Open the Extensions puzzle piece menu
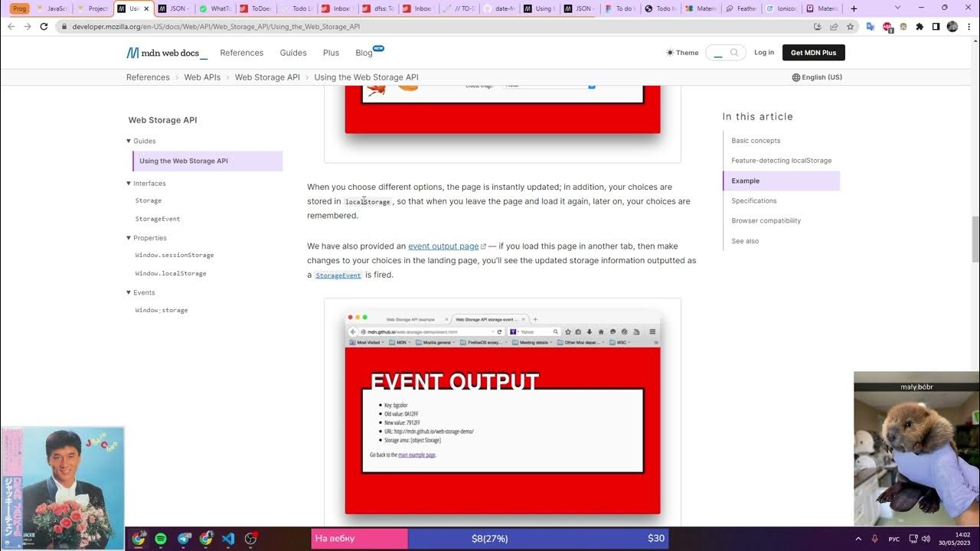This screenshot has height=551, width=980. (x=920, y=26)
